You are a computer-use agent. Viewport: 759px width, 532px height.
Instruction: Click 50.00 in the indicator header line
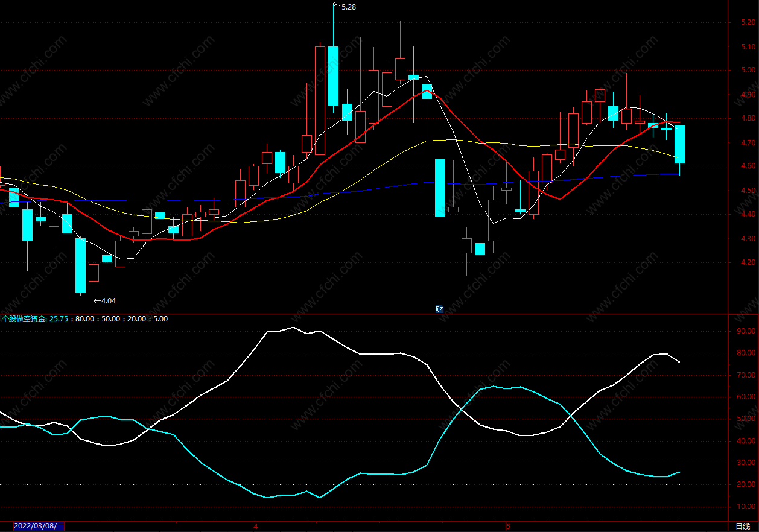tap(110, 319)
